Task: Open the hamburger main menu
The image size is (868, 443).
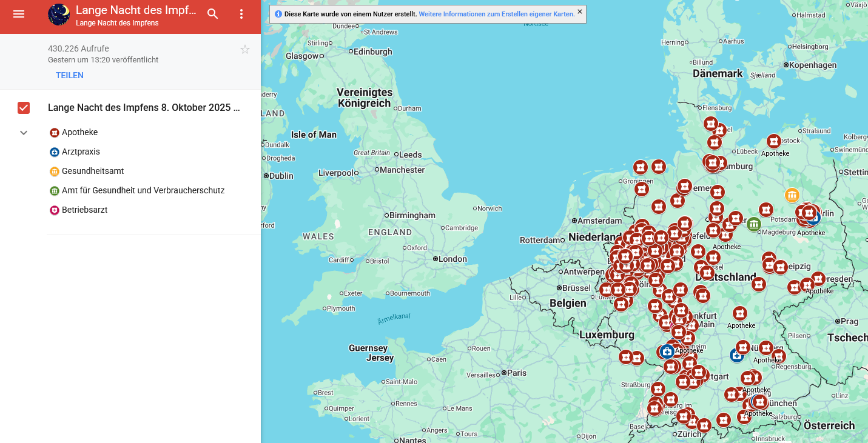Action: coord(19,14)
